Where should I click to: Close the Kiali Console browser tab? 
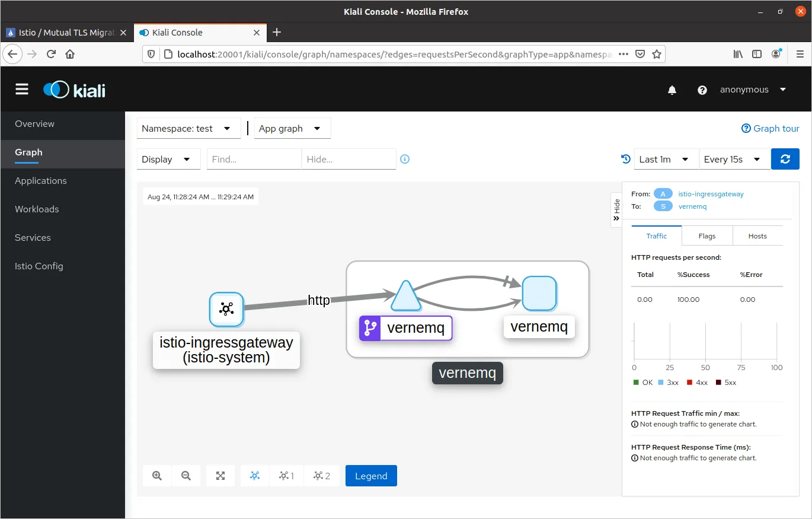tap(257, 33)
